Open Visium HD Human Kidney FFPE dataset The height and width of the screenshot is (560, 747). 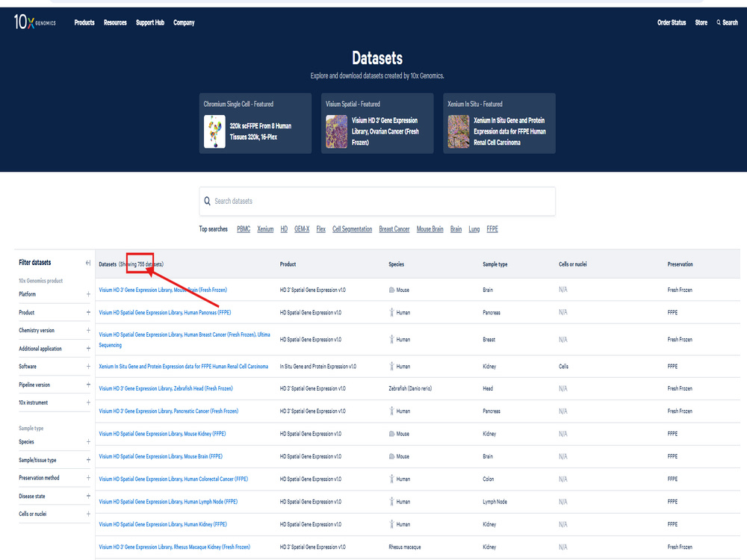[x=163, y=524]
